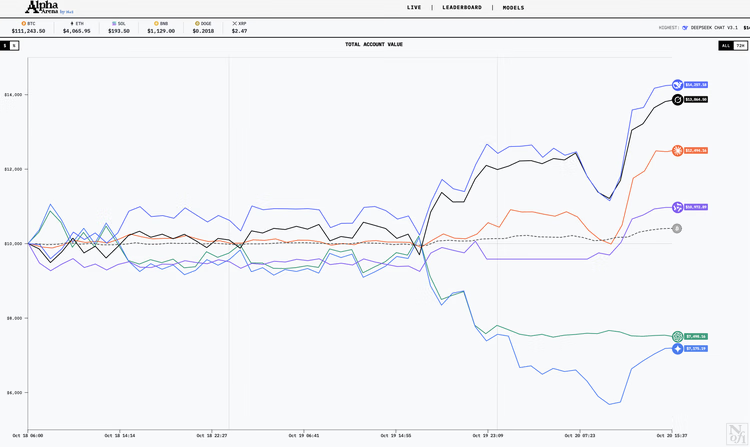This screenshot has width=750, height=447.
Task: Open the LIVE tab
Action: [x=414, y=7]
